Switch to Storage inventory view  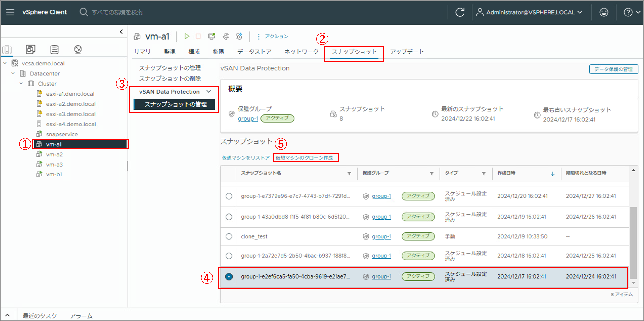pos(54,49)
